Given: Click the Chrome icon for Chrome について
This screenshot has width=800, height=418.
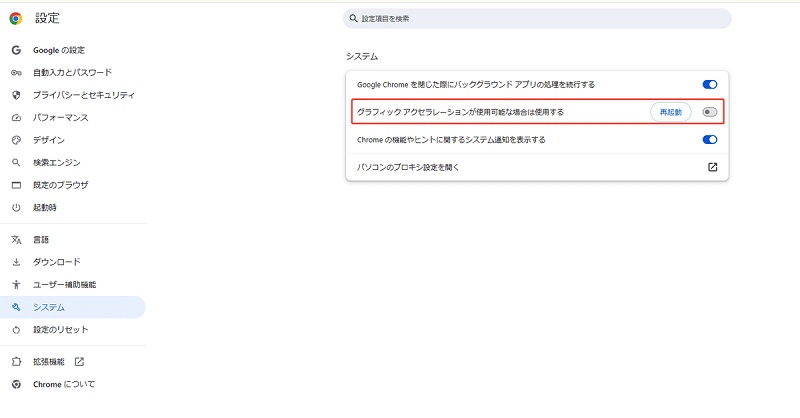Looking at the screenshot, I should [x=16, y=384].
